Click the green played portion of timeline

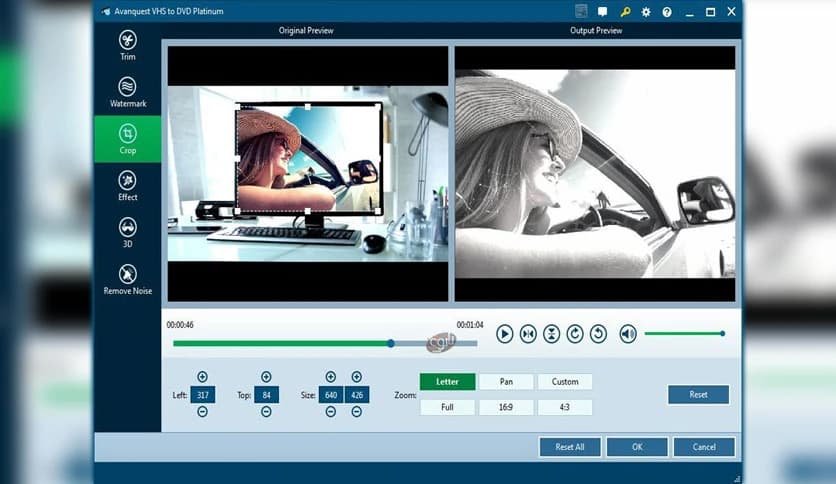[x=282, y=344]
